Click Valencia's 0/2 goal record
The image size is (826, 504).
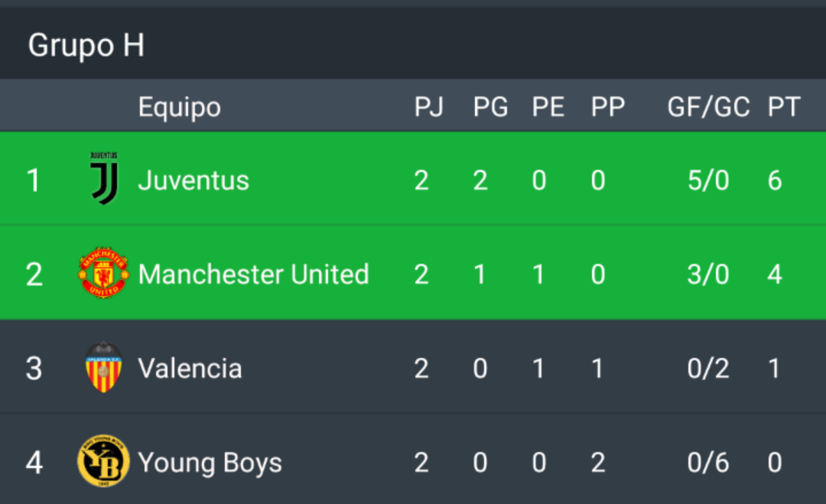[x=708, y=368]
